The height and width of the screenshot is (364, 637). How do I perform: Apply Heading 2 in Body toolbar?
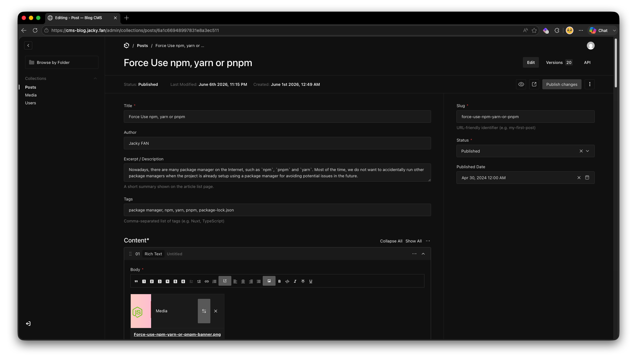[152, 281]
